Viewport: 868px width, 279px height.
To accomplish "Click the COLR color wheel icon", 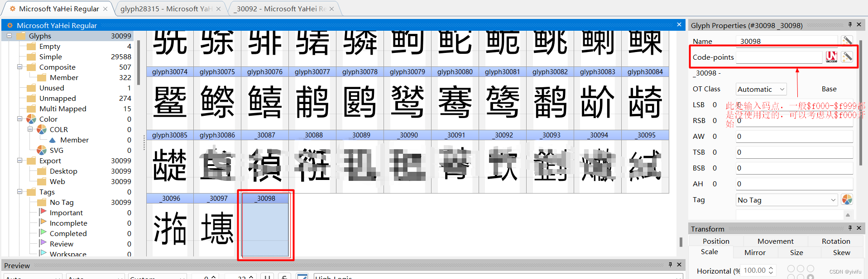I will 42,129.
